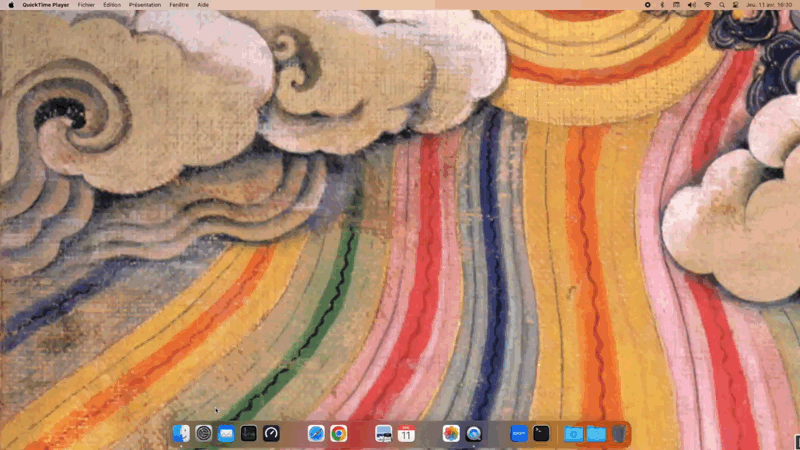Open Zoom app from the dock

[518, 433]
